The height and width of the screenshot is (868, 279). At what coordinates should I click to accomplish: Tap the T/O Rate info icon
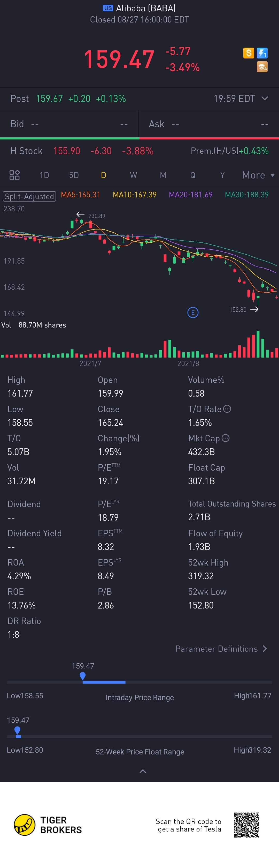pyautogui.click(x=227, y=409)
